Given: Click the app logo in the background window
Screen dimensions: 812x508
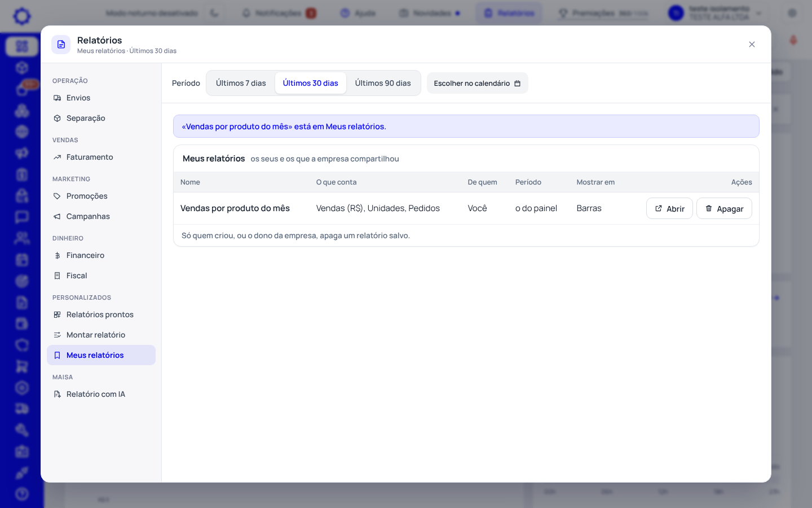Looking at the screenshot, I should tap(22, 16).
